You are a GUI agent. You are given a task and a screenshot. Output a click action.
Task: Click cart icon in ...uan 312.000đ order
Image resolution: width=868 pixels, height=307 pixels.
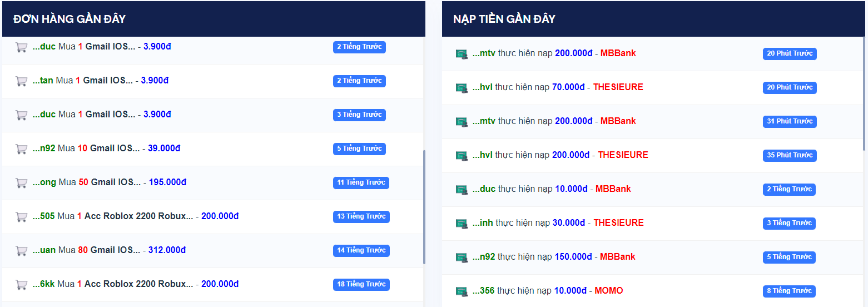[21, 251]
